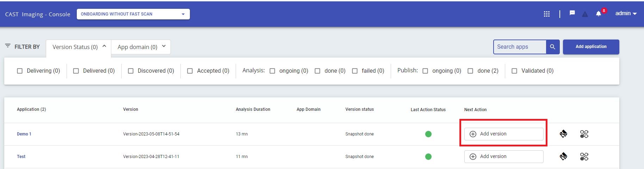Click the App Domain column header

309,109
